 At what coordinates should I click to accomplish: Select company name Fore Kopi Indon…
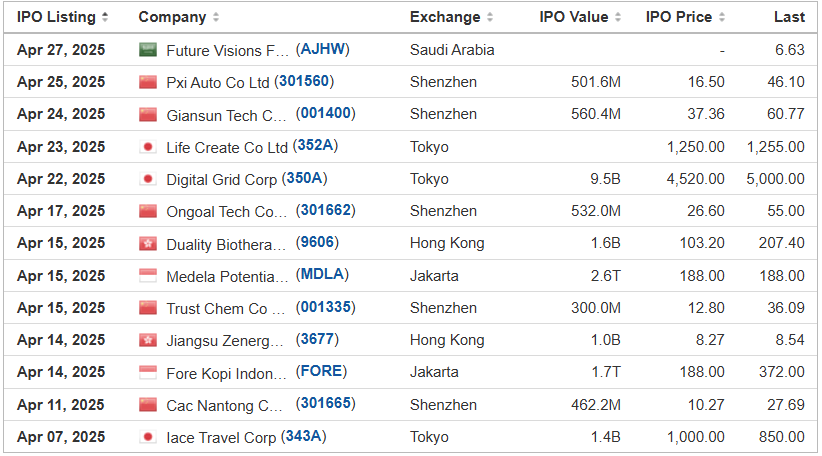tap(226, 374)
